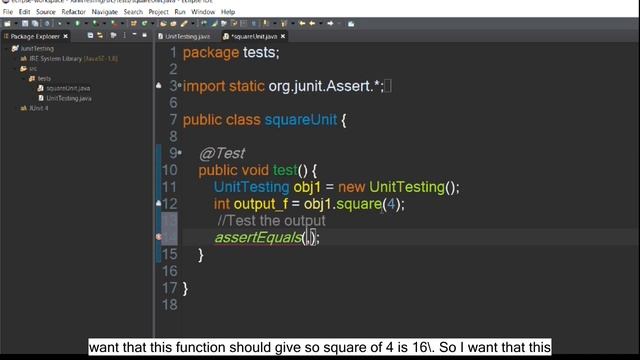The height and width of the screenshot is (360, 640).
Task: Open the dropdown arrow next to New icon
Action: click(x=16, y=24)
